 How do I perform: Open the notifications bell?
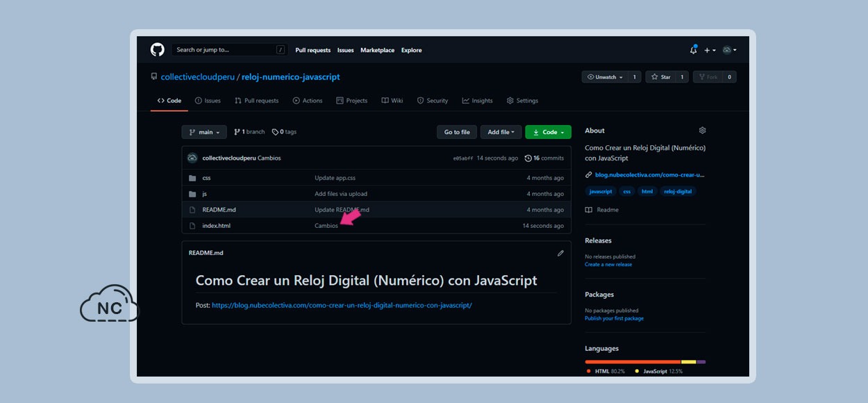pyautogui.click(x=693, y=50)
